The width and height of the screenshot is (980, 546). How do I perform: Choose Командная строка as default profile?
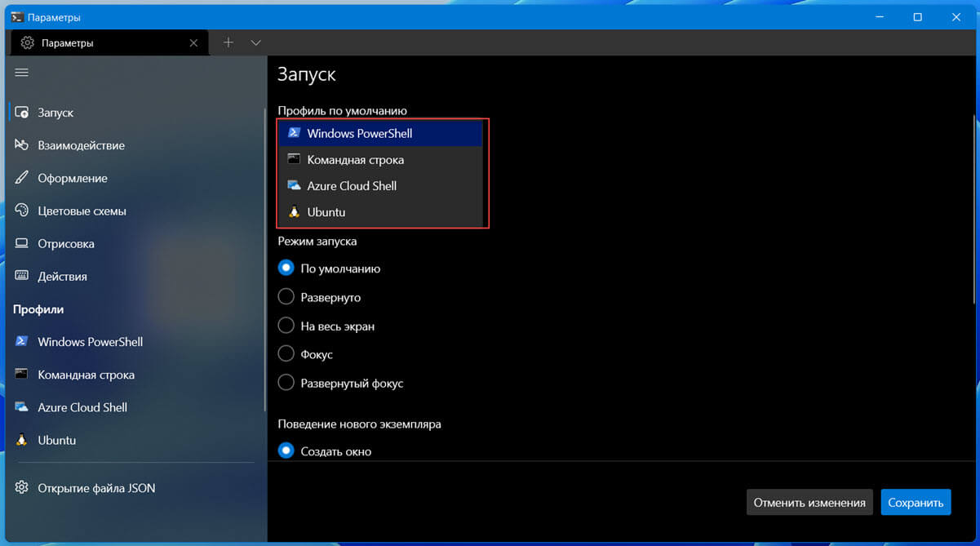[381, 159]
